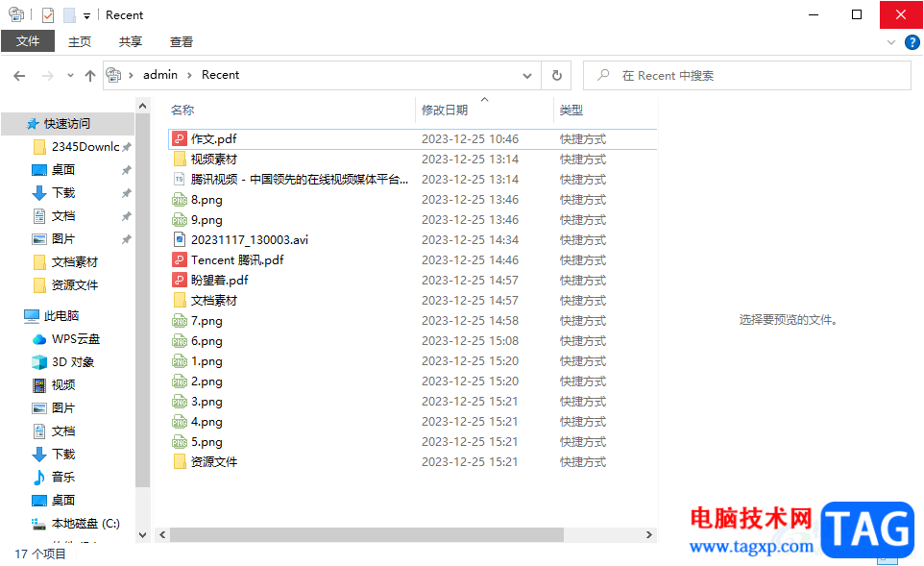924x566 pixels.
Task: Click the 音乐 music note icon
Action: coord(38,477)
